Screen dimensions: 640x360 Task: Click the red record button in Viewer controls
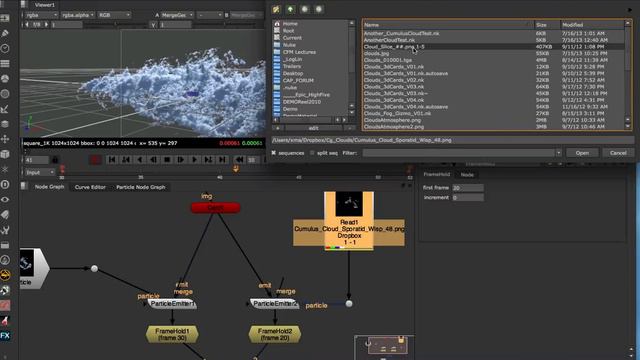(96, 160)
